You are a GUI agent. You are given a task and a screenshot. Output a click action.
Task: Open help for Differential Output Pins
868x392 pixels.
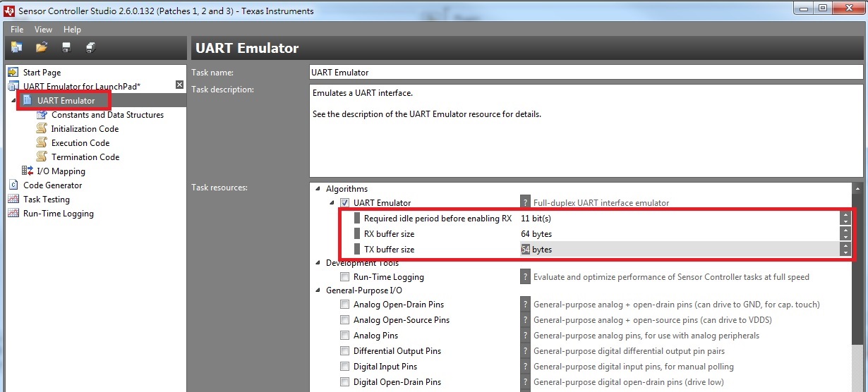click(525, 351)
